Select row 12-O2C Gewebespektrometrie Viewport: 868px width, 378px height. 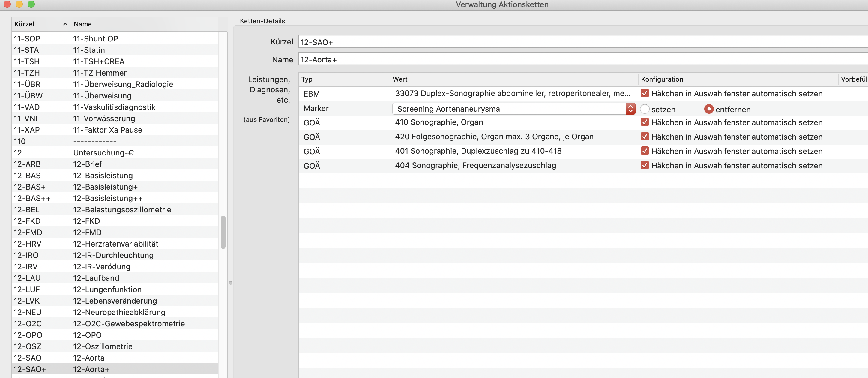coord(115,323)
